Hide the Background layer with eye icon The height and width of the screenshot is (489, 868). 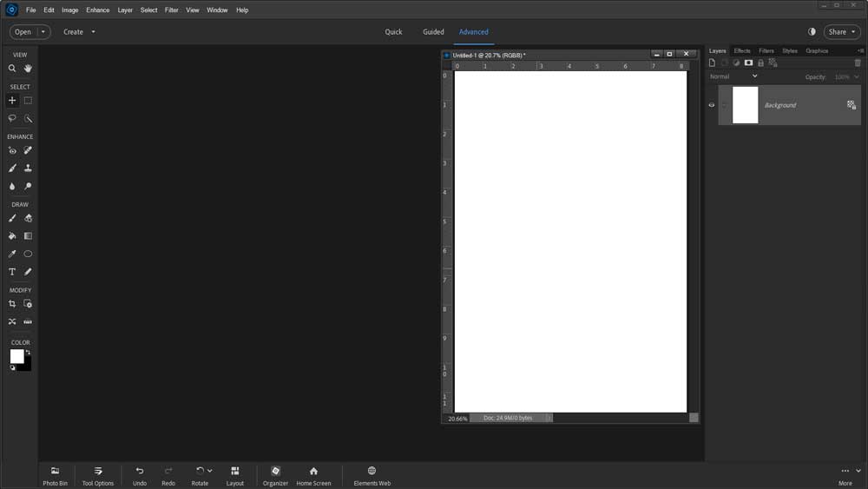[x=712, y=105]
